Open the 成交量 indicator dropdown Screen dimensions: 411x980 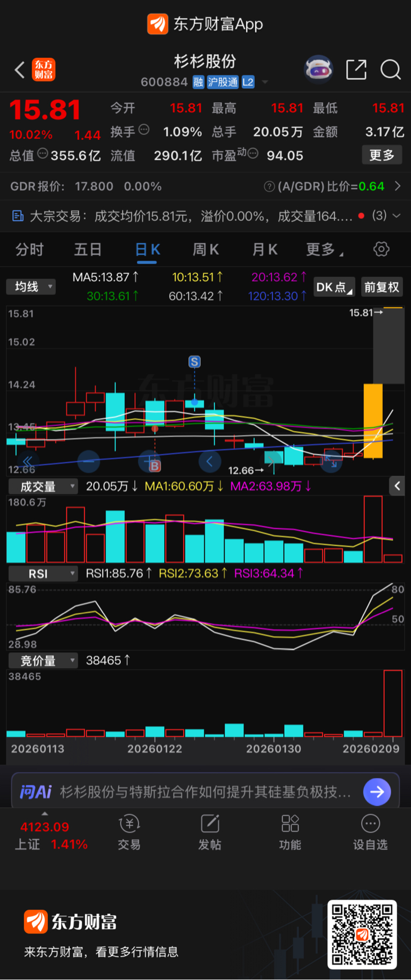pyautogui.click(x=43, y=486)
